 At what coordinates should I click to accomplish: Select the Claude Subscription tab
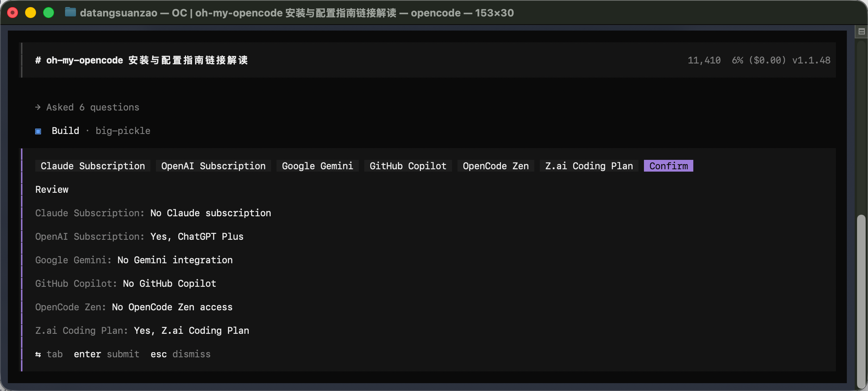pyautogui.click(x=93, y=166)
